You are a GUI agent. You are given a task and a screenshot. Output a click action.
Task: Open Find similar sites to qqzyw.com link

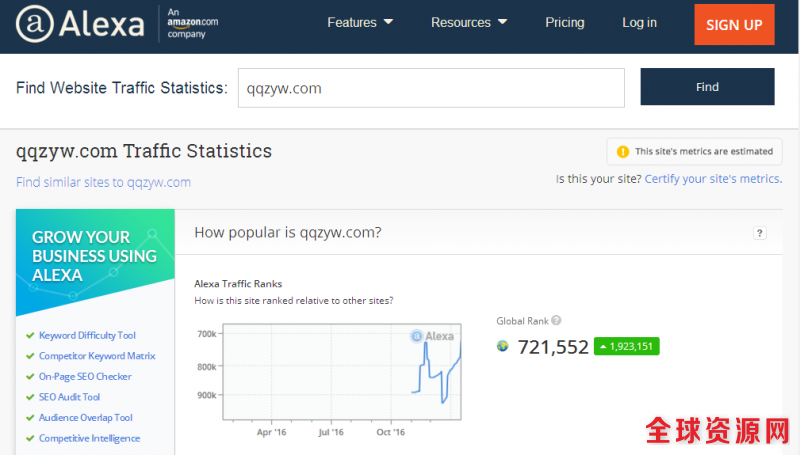click(103, 182)
